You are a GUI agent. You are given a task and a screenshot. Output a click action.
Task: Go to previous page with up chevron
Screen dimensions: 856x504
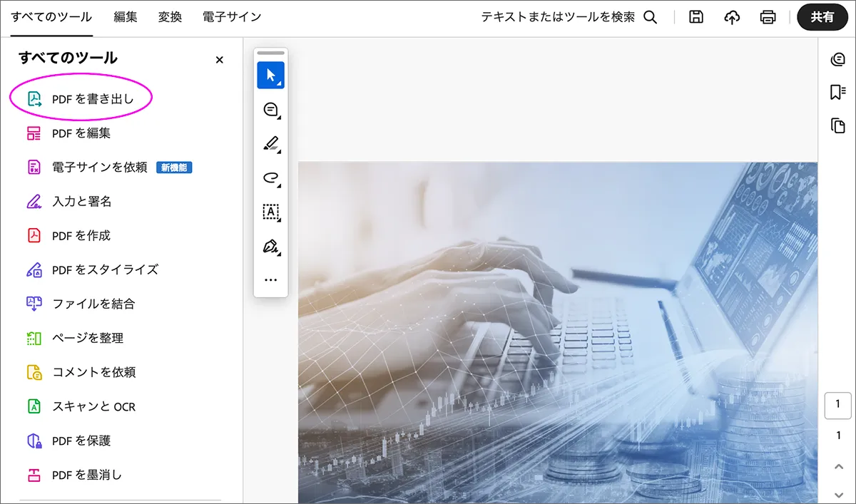click(838, 466)
